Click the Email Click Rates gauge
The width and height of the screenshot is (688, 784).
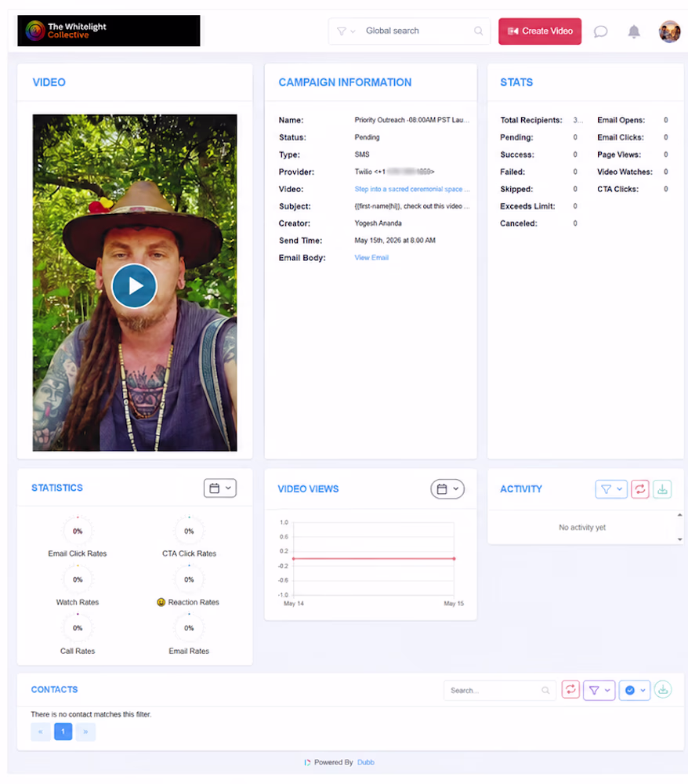tap(78, 531)
